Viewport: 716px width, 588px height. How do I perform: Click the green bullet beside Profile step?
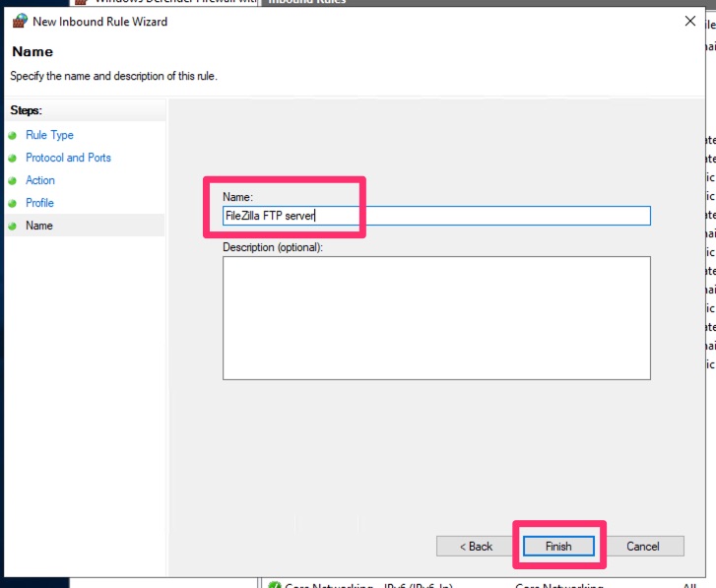point(13,203)
